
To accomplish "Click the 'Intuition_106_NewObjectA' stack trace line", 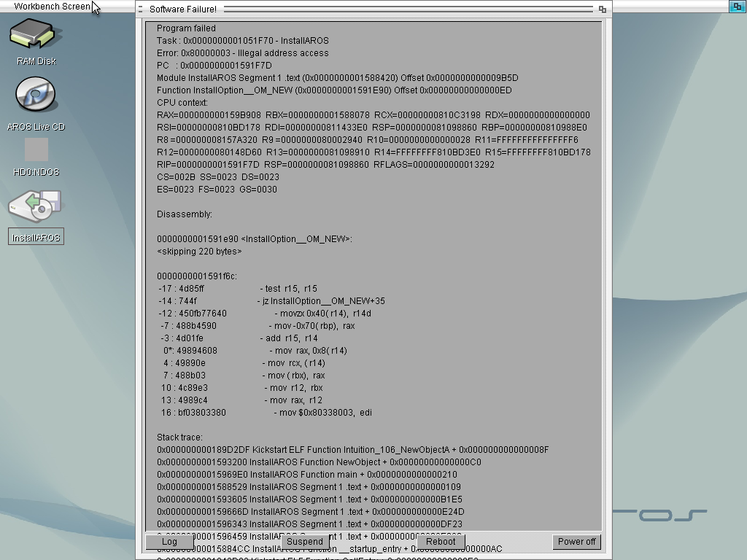I will 352,449.
